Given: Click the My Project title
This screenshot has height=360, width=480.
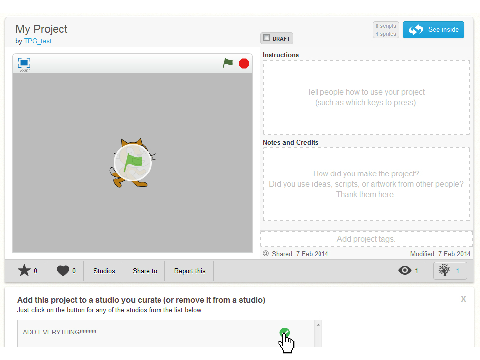Looking at the screenshot, I should tap(41, 29).
